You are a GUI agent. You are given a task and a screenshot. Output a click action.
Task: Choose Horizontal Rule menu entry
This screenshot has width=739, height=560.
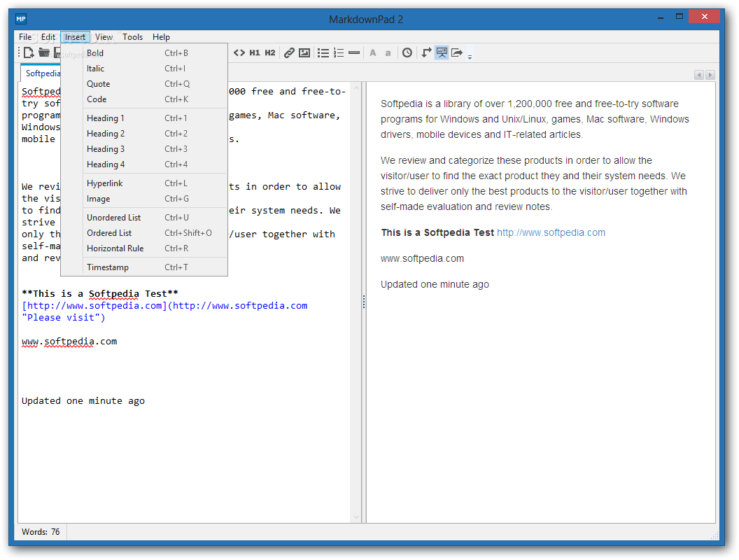[144, 248]
